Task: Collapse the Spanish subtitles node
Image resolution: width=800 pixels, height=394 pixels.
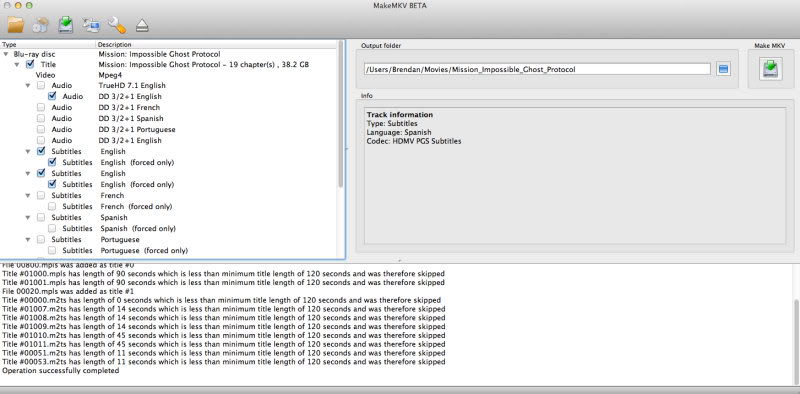Action: click(28, 217)
